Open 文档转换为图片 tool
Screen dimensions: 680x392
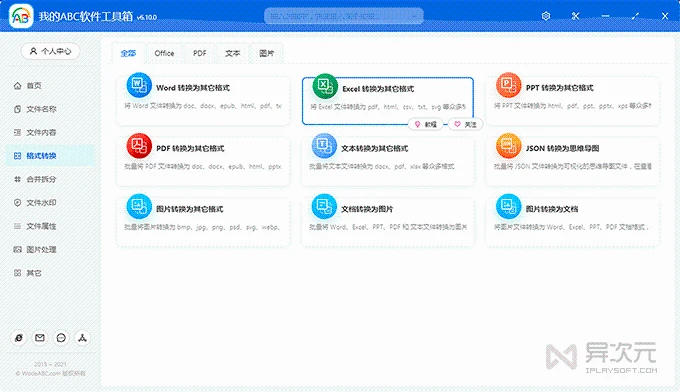coord(388,222)
